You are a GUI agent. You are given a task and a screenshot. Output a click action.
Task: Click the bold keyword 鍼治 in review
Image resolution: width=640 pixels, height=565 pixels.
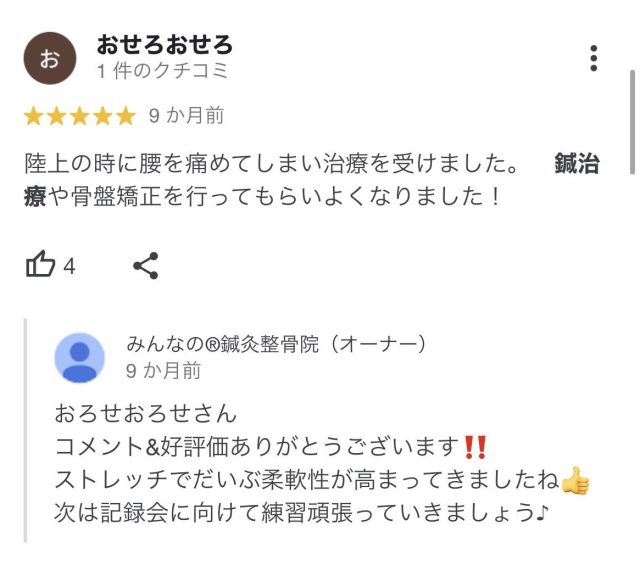click(x=577, y=163)
